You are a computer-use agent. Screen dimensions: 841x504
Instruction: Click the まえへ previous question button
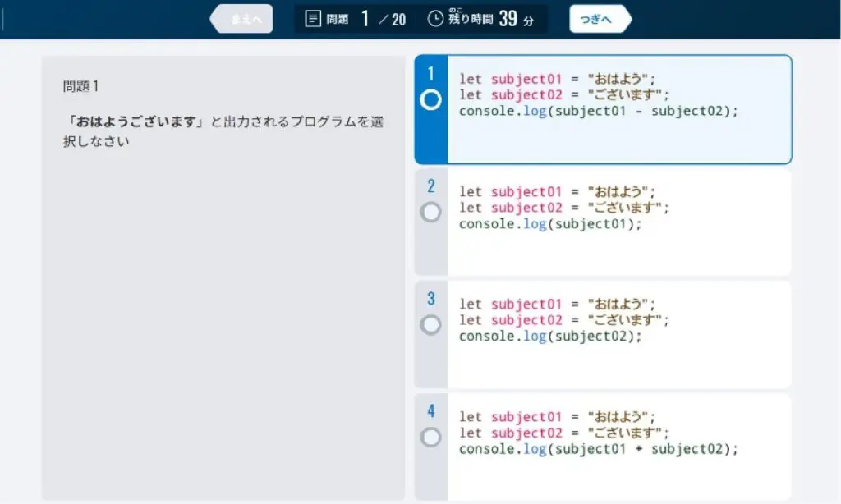click(242, 19)
